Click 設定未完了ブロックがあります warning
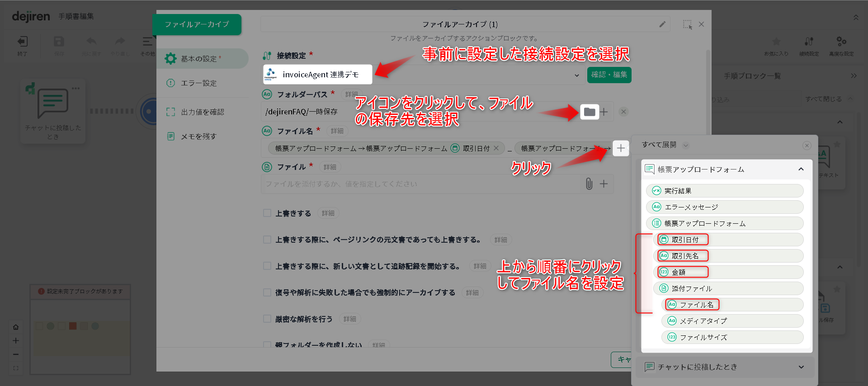This screenshot has height=386, width=868. [80, 291]
